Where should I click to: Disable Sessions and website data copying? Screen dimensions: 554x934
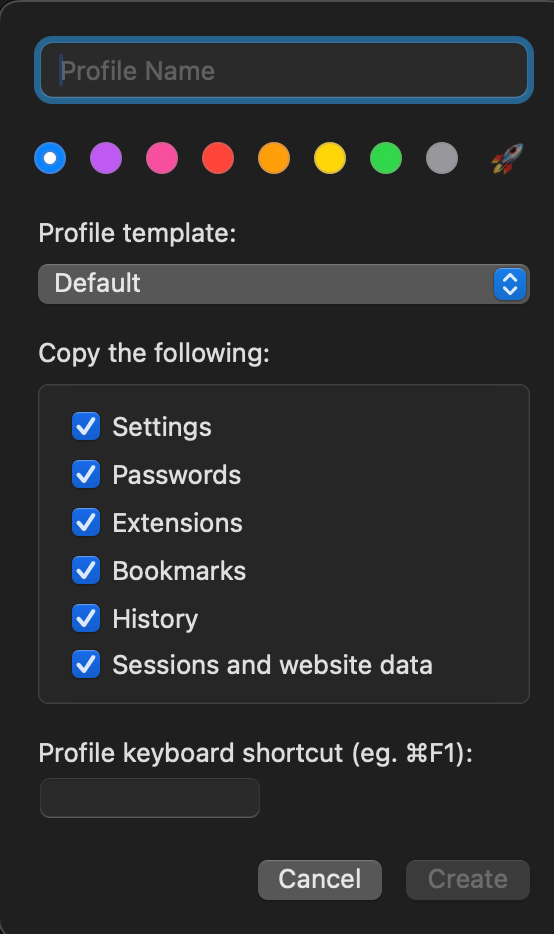86,665
